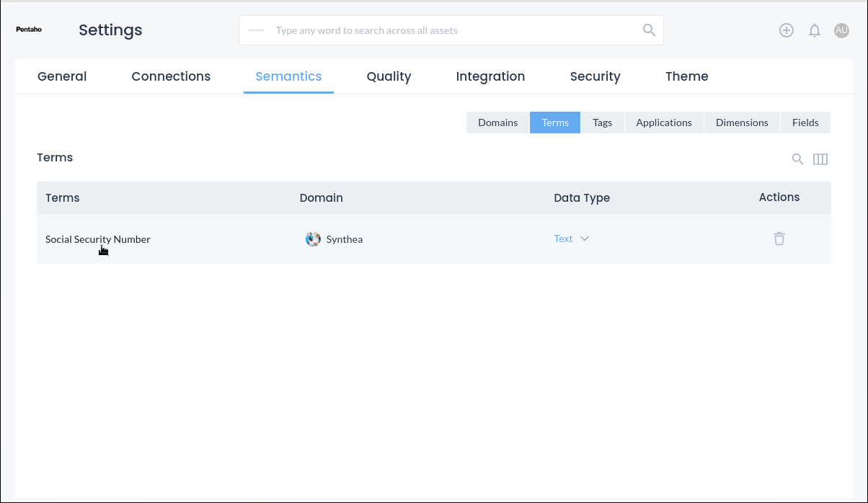Open the notifications bell
This screenshot has width=868, height=503.
pyautogui.click(x=815, y=30)
